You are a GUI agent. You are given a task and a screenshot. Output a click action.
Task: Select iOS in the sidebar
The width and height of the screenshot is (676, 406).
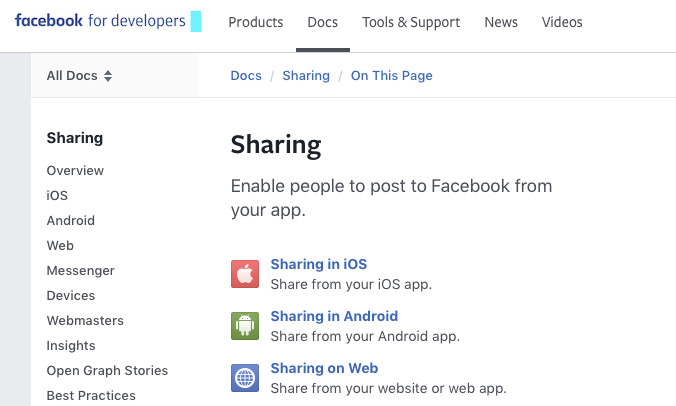click(57, 195)
